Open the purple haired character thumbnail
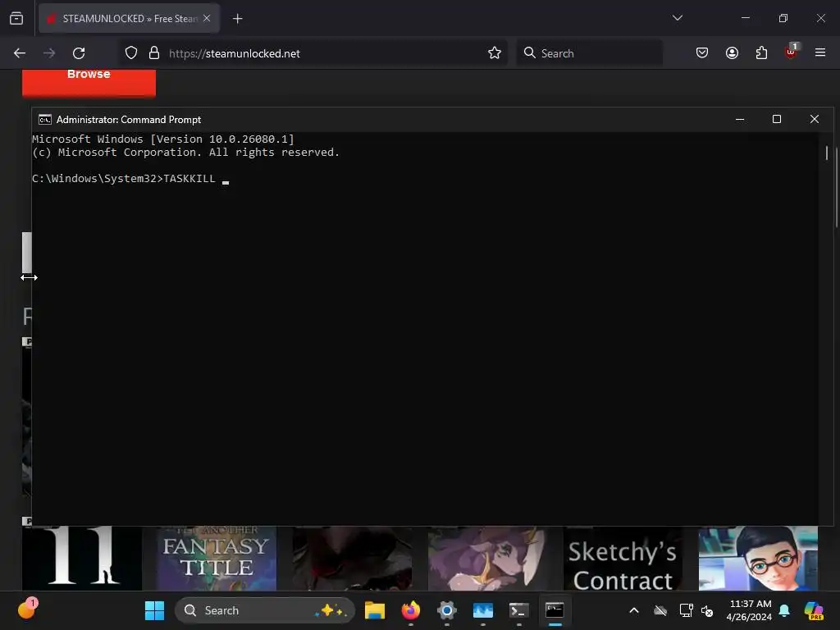This screenshot has width=840, height=630. [x=487, y=558]
